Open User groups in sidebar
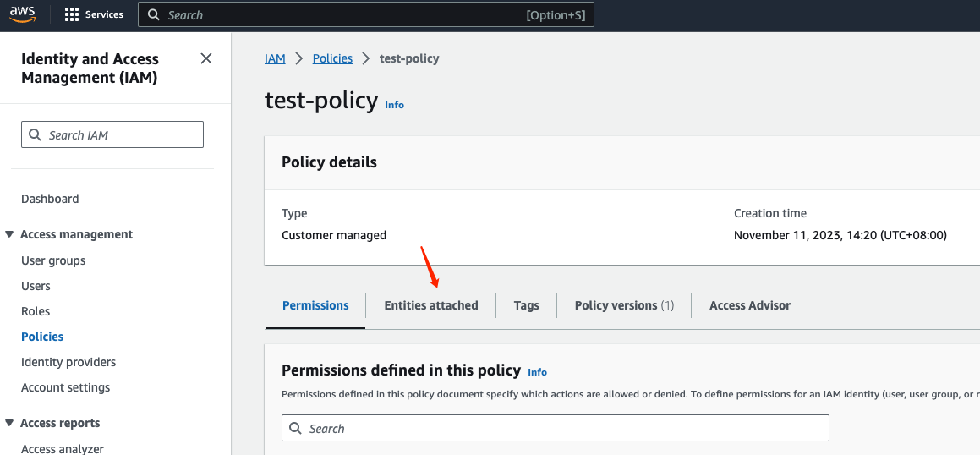 [x=53, y=260]
